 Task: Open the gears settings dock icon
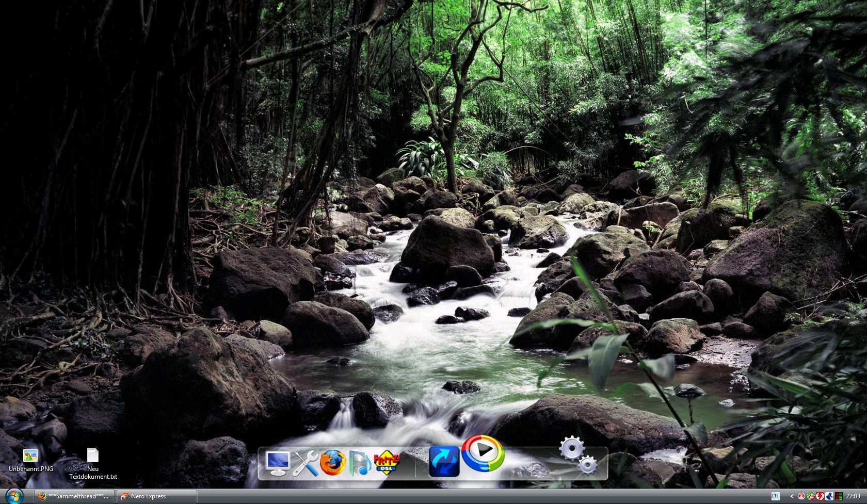point(579,455)
